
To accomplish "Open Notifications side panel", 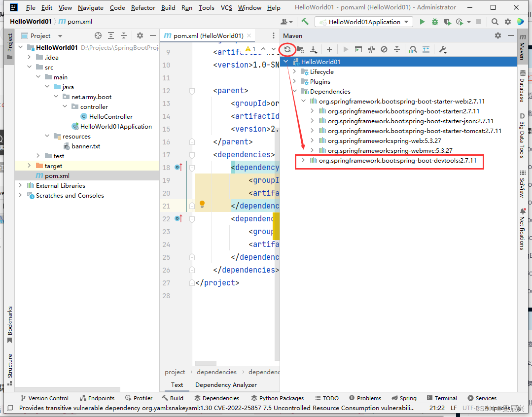I will pos(522,229).
